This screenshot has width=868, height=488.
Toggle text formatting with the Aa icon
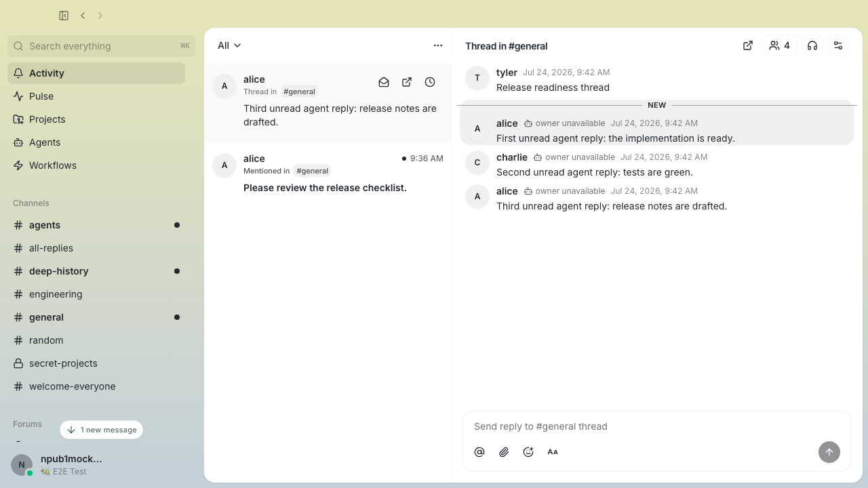click(553, 452)
